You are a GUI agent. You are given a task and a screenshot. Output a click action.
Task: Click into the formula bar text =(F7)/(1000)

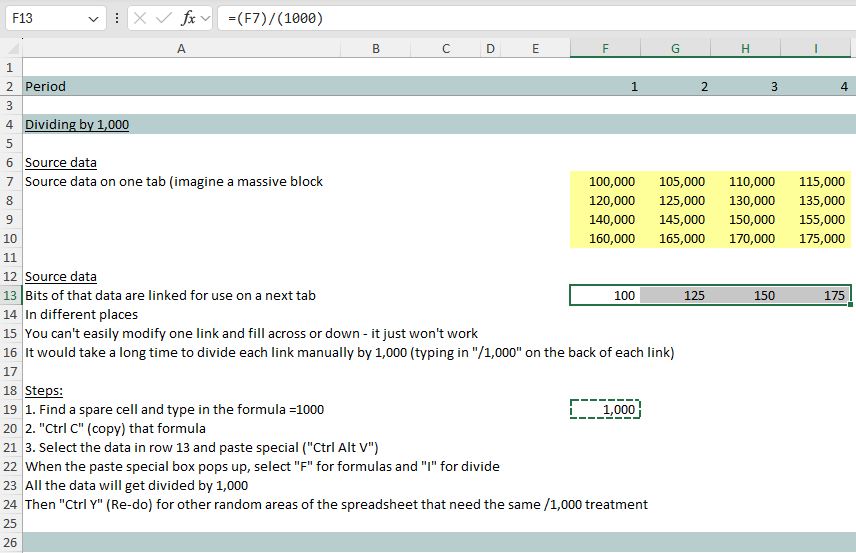pos(500,19)
